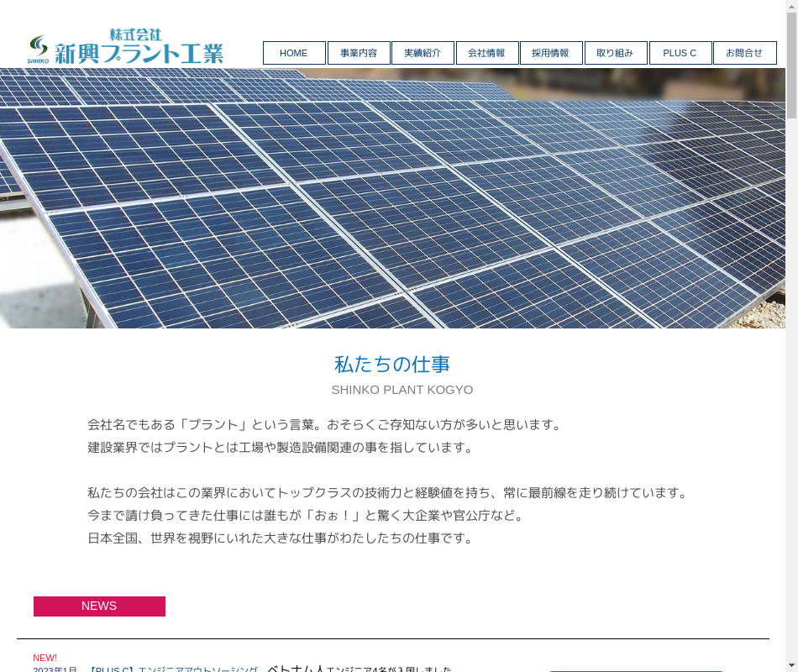This screenshot has width=798, height=672.
Task: Click the red NEW! badge
Action: point(45,658)
